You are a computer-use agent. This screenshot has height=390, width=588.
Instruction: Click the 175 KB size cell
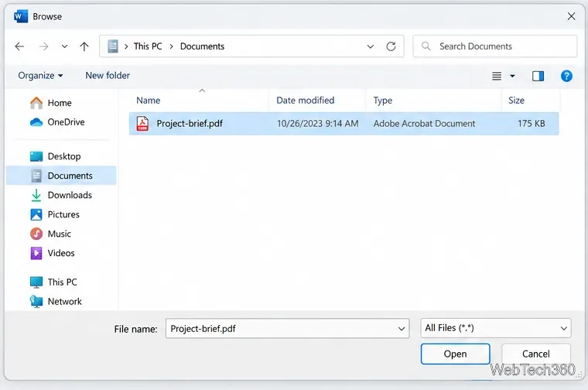pyautogui.click(x=532, y=123)
